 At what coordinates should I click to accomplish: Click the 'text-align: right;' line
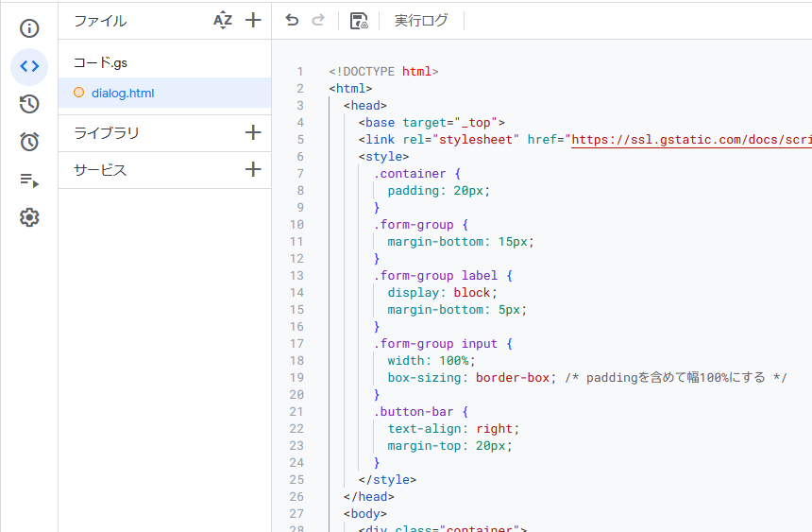[453, 428]
